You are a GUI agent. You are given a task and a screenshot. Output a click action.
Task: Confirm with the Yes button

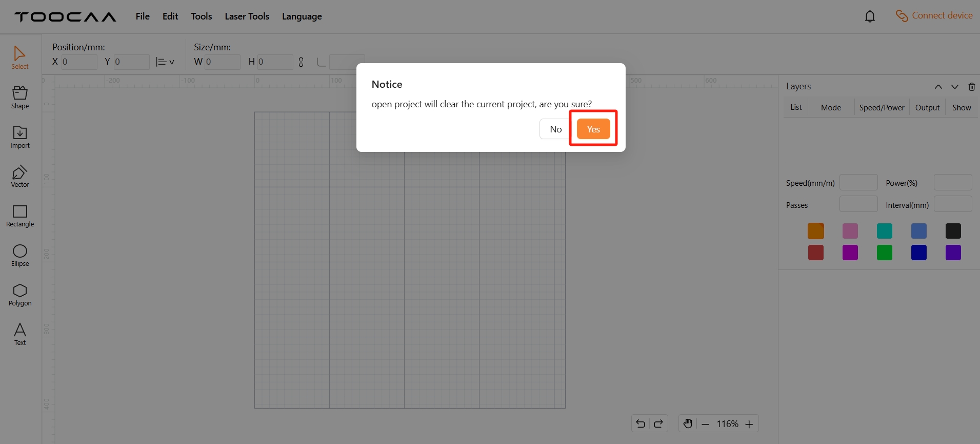coord(593,129)
